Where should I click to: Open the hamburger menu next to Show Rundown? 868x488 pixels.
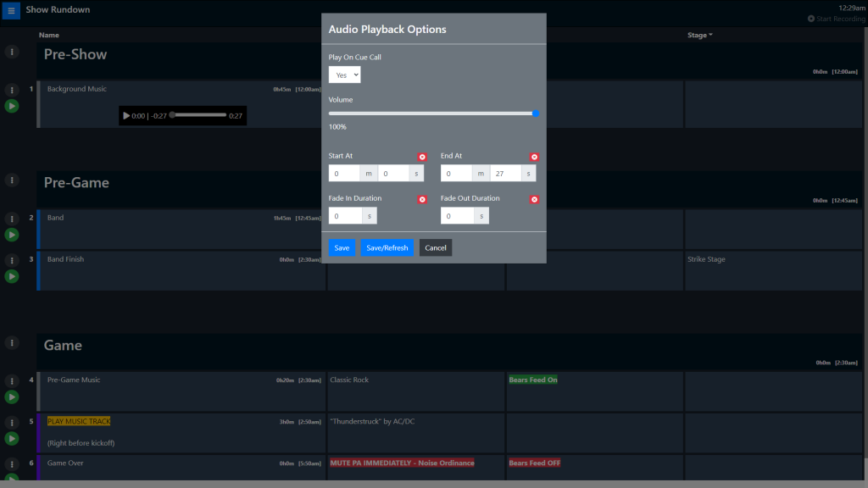[12, 10]
